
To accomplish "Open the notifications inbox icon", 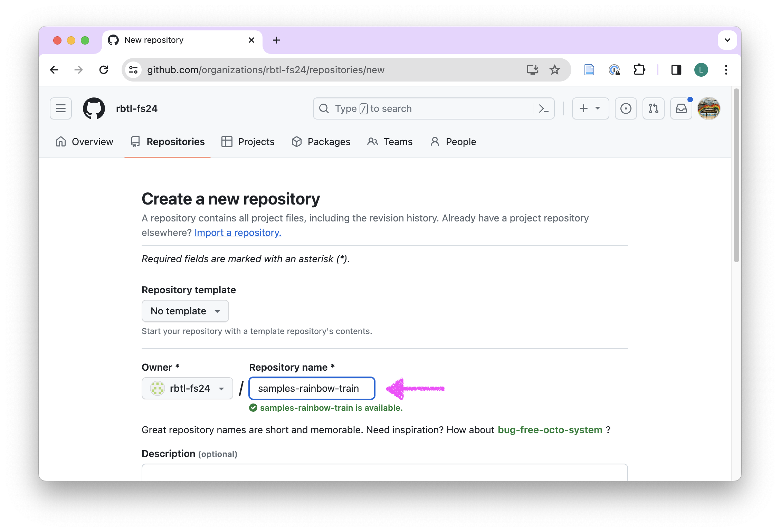I will (x=681, y=108).
